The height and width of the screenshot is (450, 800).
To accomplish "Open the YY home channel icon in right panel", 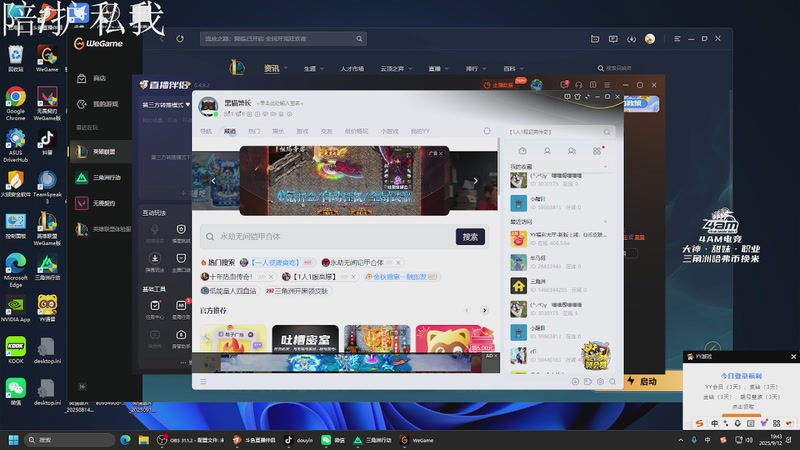I will pos(522,151).
